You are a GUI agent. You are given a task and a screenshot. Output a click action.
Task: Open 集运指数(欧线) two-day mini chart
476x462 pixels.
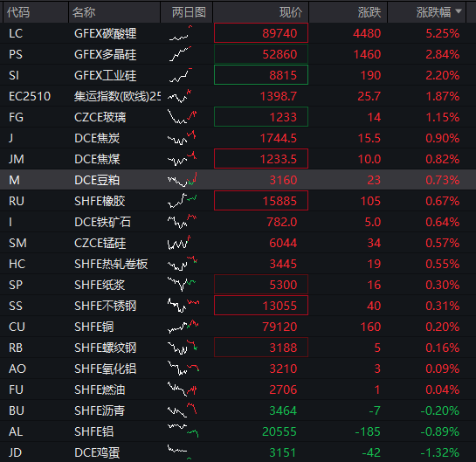pyautogui.click(x=180, y=96)
